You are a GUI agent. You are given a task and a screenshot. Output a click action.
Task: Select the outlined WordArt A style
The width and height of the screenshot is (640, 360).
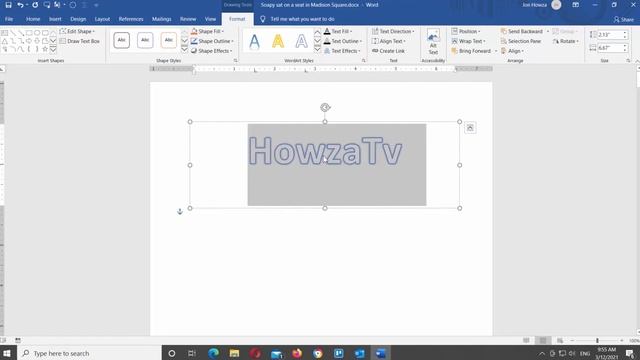click(302, 41)
